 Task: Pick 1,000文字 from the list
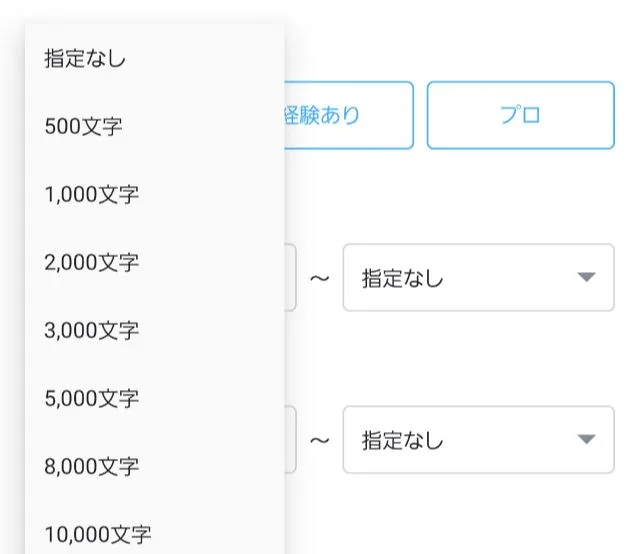91,194
